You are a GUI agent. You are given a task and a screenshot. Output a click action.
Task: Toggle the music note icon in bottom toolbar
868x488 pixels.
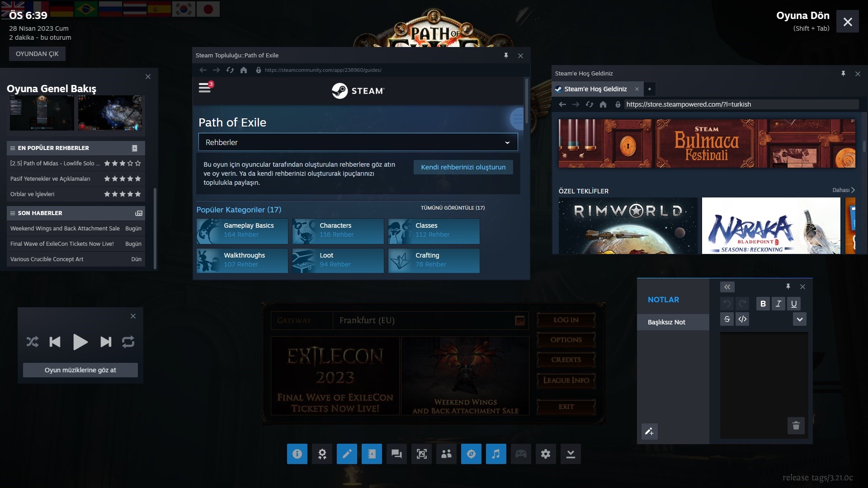pos(496,454)
